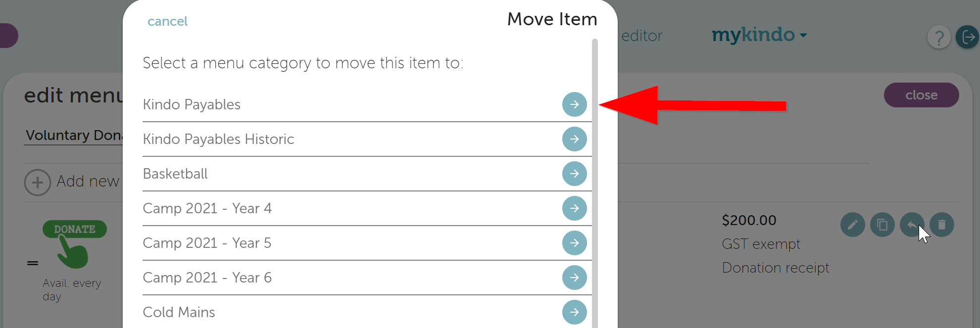Viewport: 980px width, 328px height.
Task: Click the trash delete icon
Action: (941, 225)
